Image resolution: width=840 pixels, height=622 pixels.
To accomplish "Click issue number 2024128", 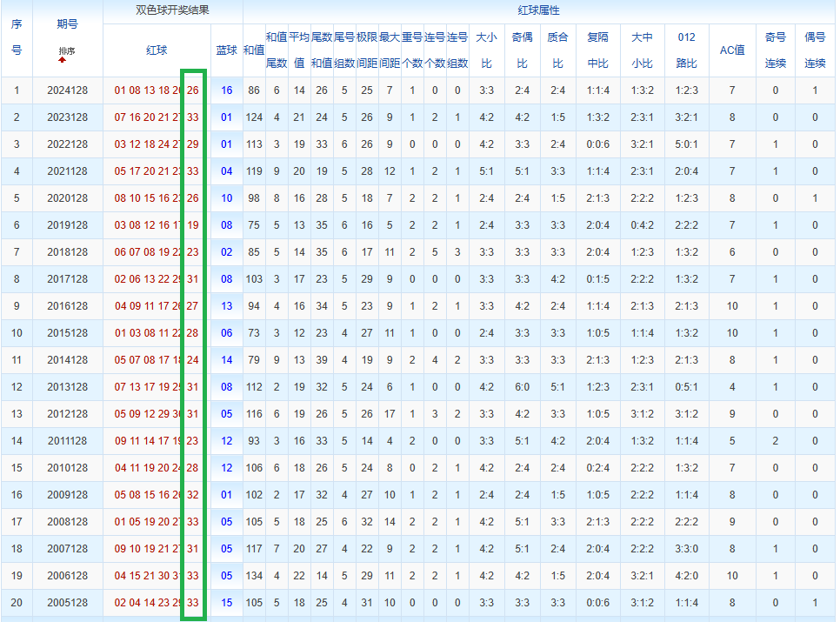I will (x=67, y=90).
